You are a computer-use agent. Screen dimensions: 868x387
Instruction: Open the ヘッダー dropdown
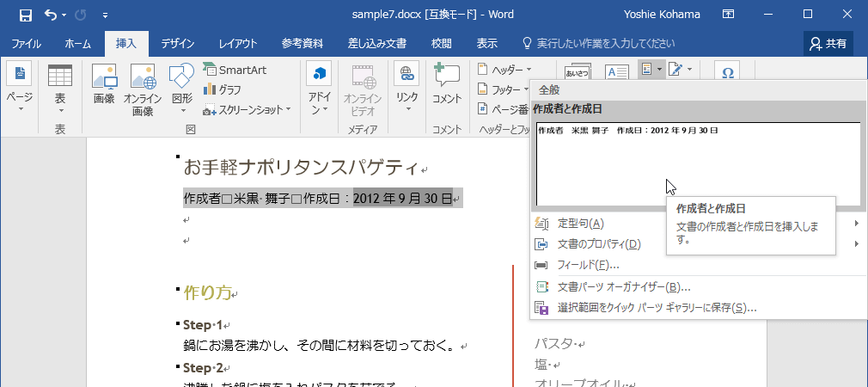pyautogui.click(x=504, y=70)
